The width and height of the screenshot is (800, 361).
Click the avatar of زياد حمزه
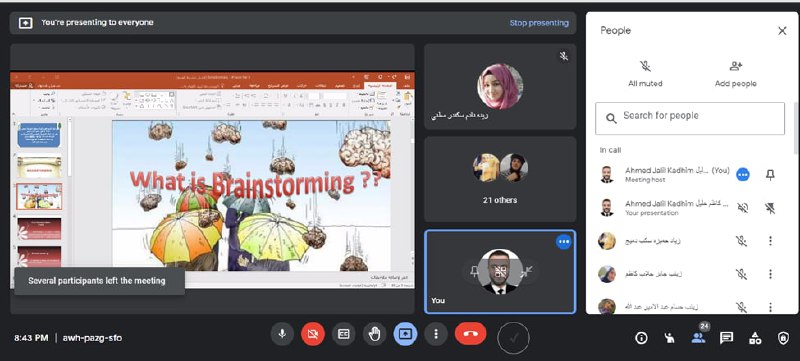(607, 241)
